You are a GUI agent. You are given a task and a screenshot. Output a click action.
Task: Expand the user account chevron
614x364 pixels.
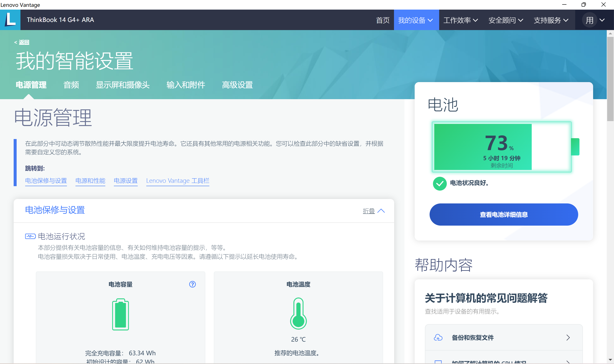[x=602, y=20]
